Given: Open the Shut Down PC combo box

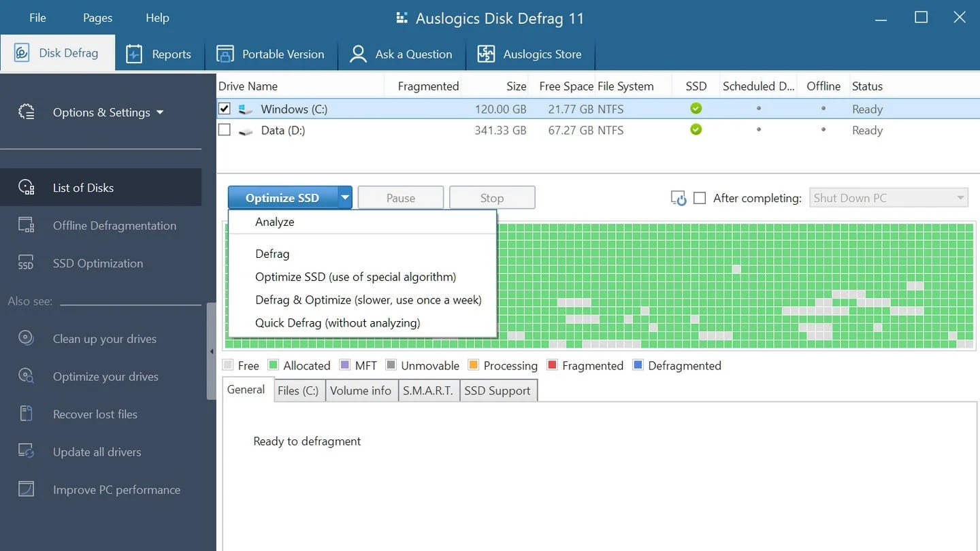Looking at the screenshot, I should click(889, 198).
